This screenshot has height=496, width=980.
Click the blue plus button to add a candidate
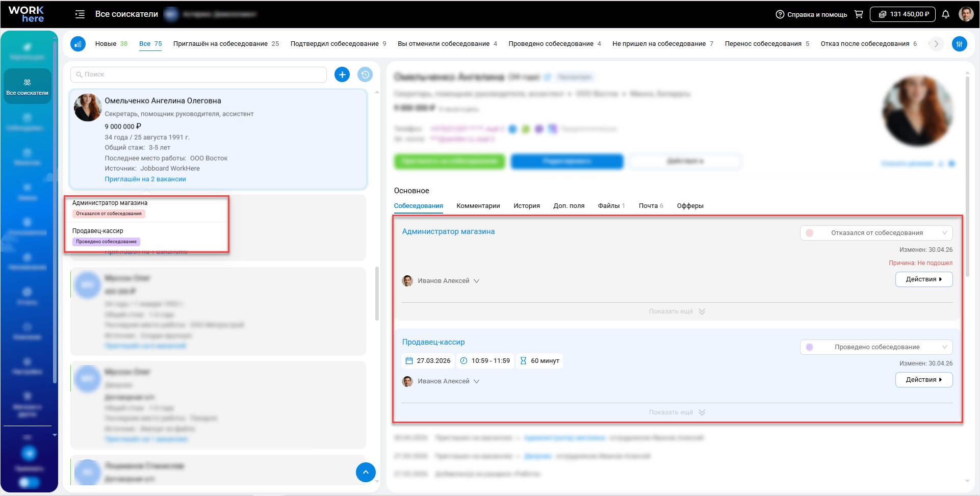(342, 74)
